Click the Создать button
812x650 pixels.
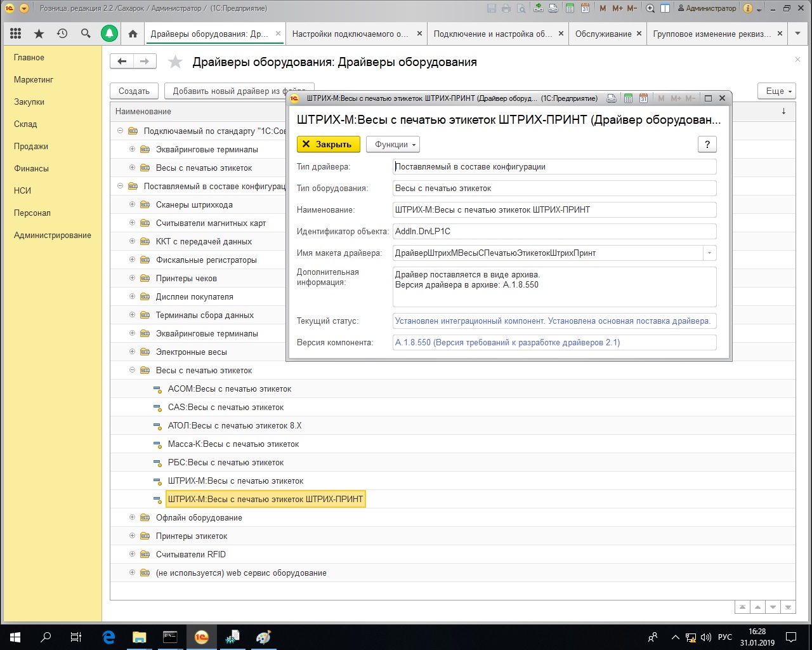tap(134, 91)
